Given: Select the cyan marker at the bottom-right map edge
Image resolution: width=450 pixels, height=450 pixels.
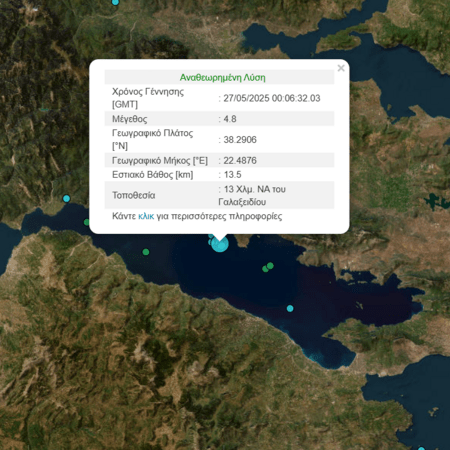Looking at the screenshot, I should point(421,448).
